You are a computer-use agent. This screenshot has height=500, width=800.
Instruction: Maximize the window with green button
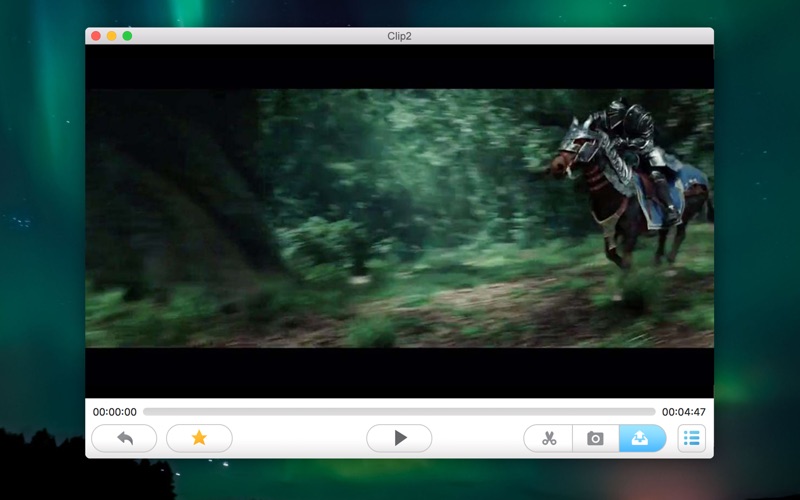[x=128, y=36]
